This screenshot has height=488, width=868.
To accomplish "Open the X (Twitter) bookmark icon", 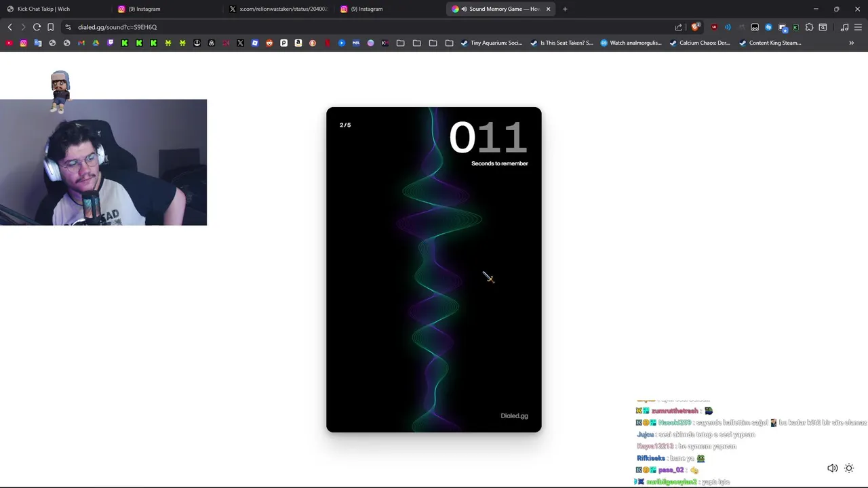I will [240, 43].
